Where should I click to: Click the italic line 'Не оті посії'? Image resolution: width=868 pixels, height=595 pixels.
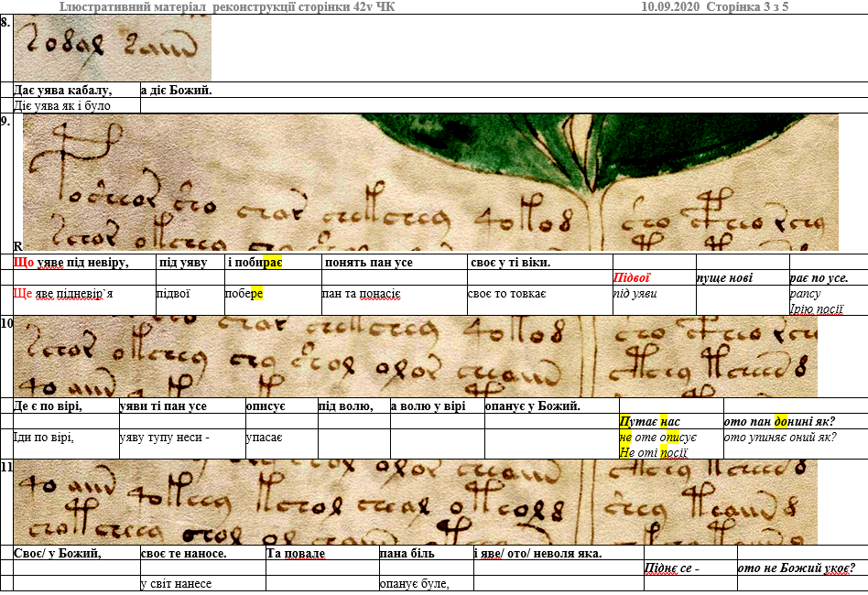pyautogui.click(x=653, y=452)
